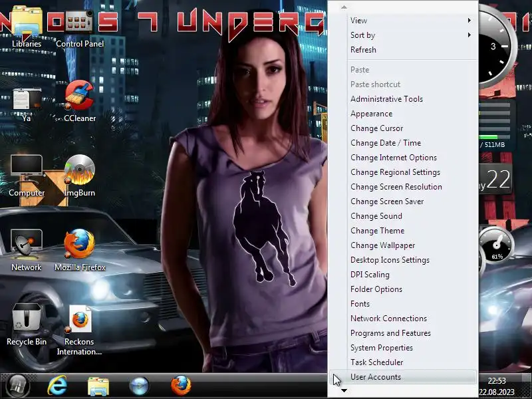This screenshot has height=399, width=532.
Task: Select Appearance in the context menu
Action: [412, 113]
